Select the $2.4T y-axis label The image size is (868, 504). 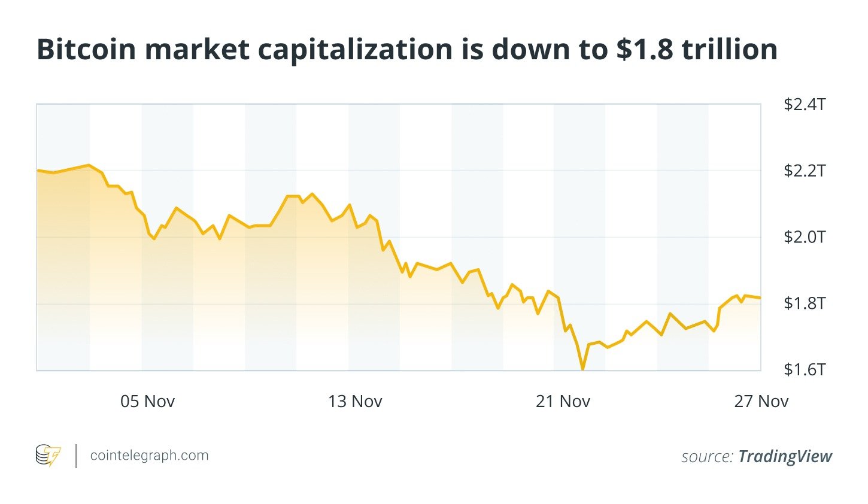[x=805, y=105]
